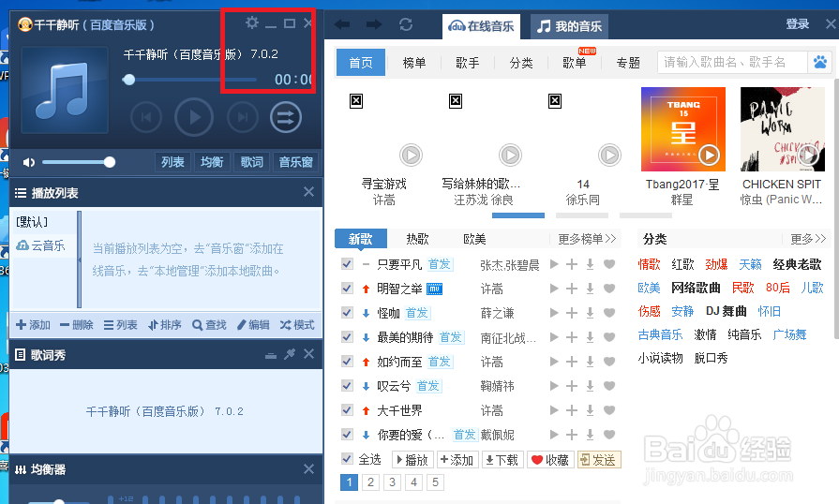Click the 下载 download button below the song list

(x=502, y=460)
